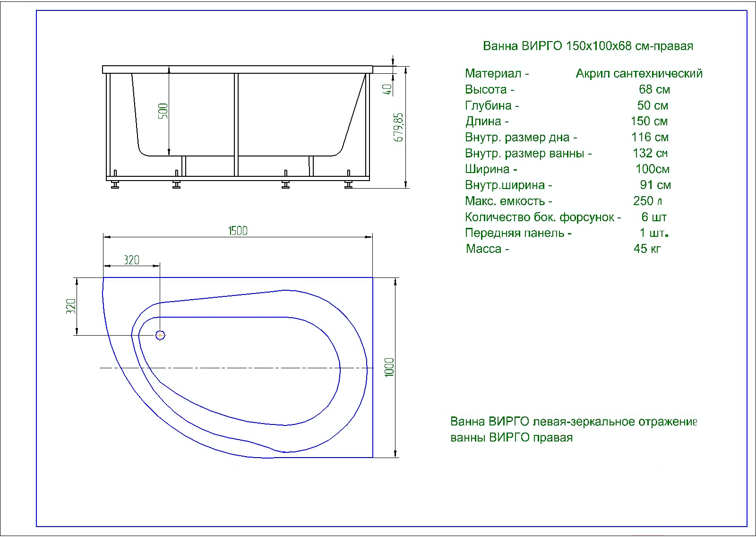756x537 pixels.
Task: Click the note about the left mirrored ВИРГО bathtub
Action: (573, 429)
